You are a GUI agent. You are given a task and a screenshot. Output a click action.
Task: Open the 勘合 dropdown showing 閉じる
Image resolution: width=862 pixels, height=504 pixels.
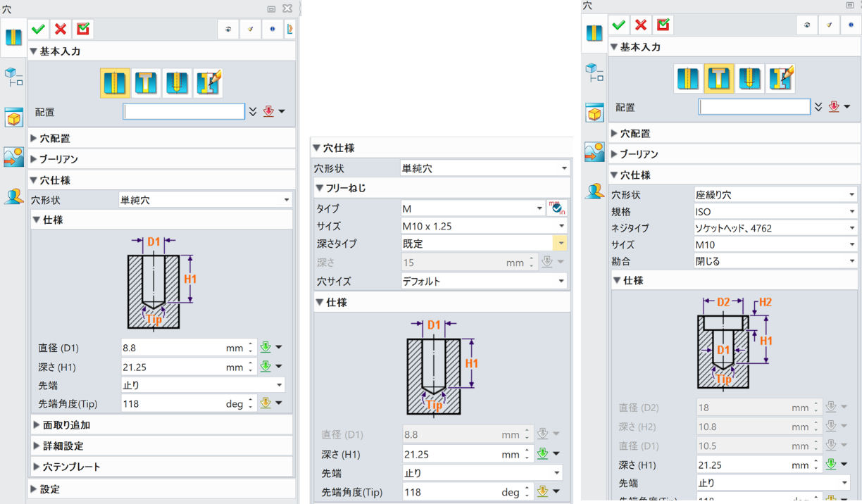click(775, 260)
